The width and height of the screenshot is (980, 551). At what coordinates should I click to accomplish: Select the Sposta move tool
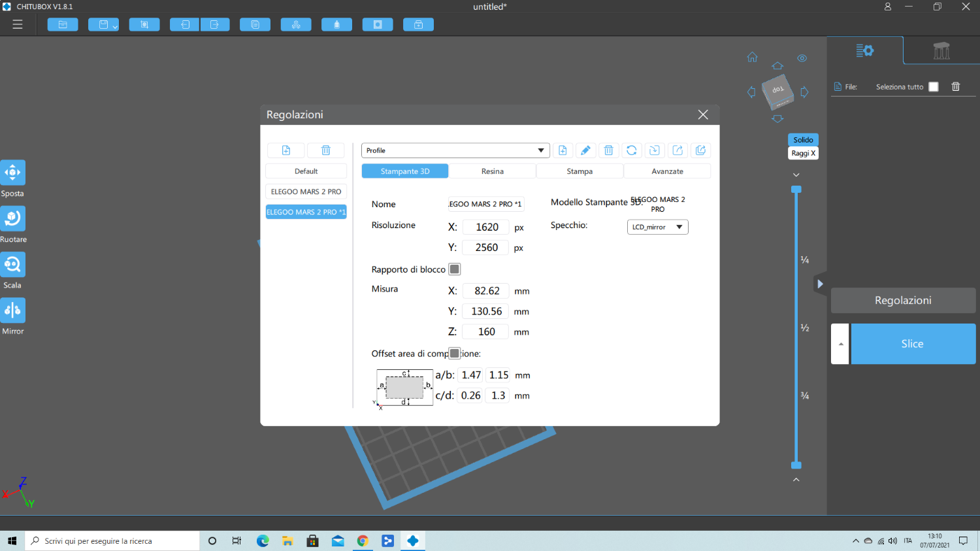pyautogui.click(x=12, y=173)
